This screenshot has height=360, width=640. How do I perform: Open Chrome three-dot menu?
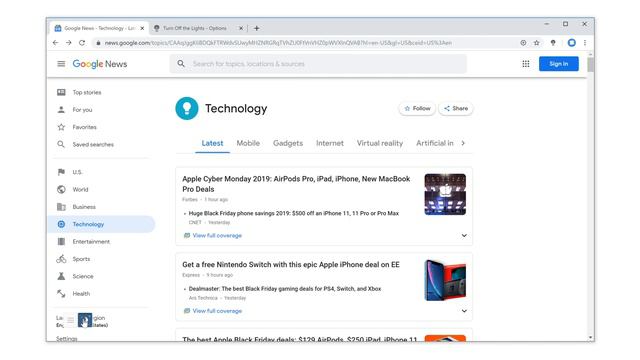tap(585, 42)
